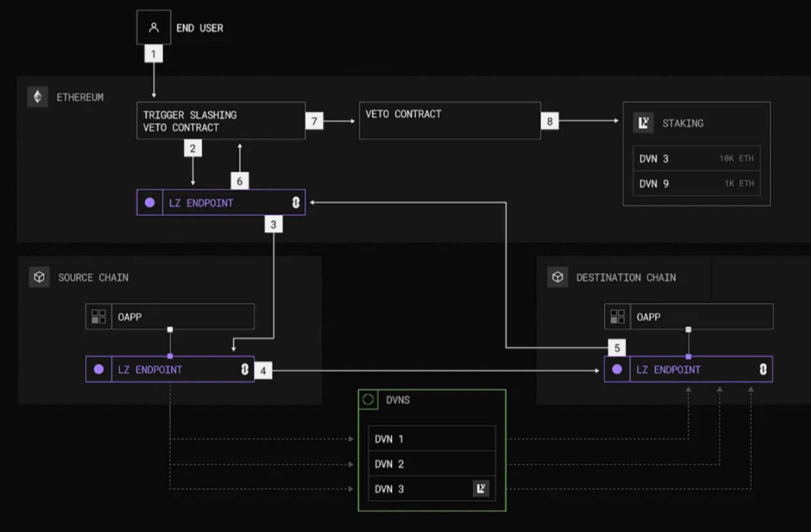The height and width of the screenshot is (532, 811).
Task: Click the LayerZero badge on the DVN 3 row
Action: pyautogui.click(x=481, y=488)
